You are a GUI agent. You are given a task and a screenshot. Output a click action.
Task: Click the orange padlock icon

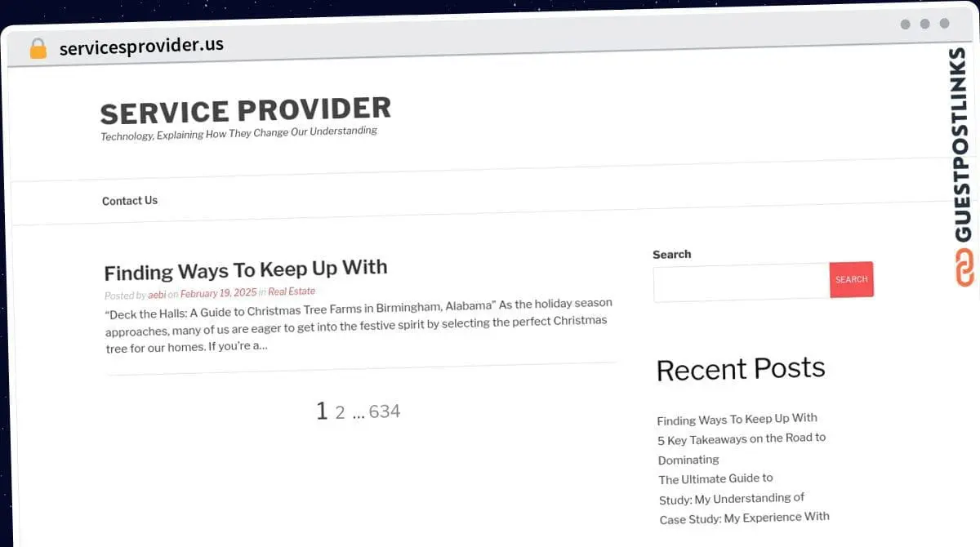point(38,49)
